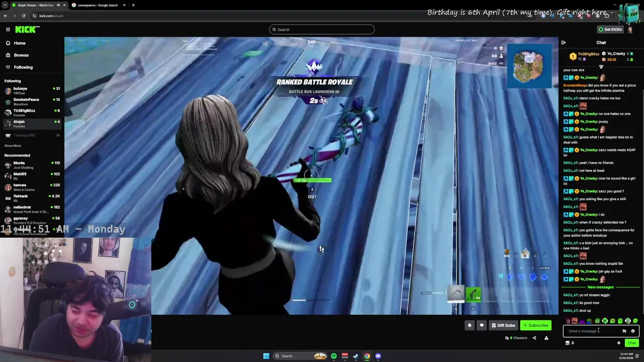Reload the page
Screen dimensions: 644x362
pyautogui.click(x=23, y=16)
